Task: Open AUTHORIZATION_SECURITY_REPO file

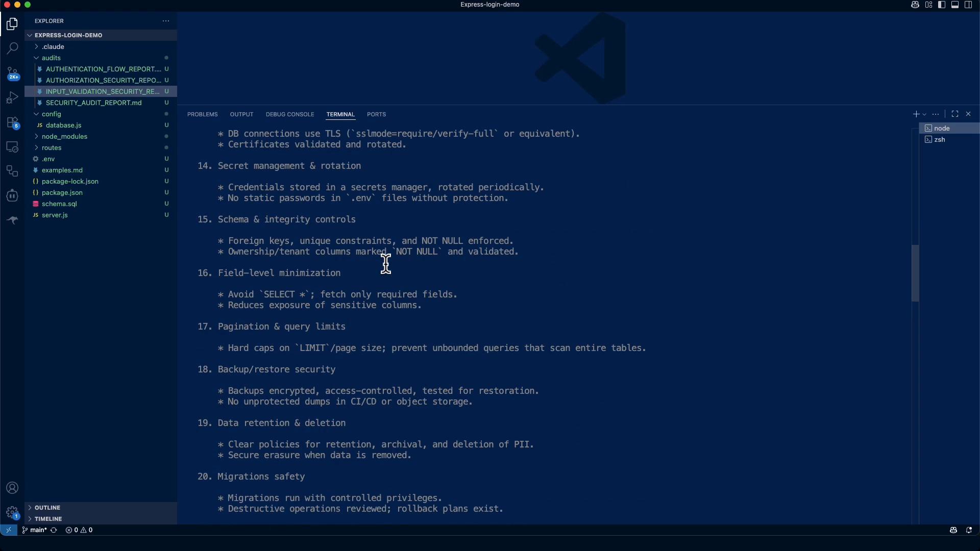Action: pyautogui.click(x=101, y=80)
